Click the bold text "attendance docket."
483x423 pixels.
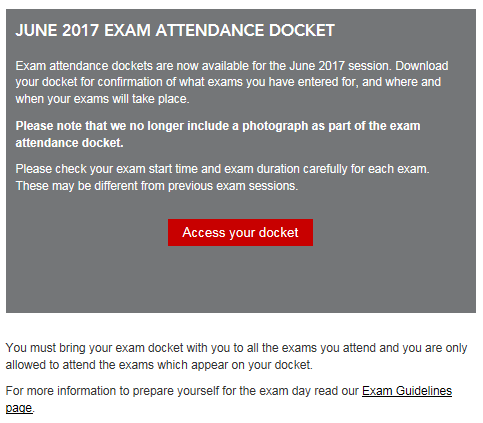point(69,143)
